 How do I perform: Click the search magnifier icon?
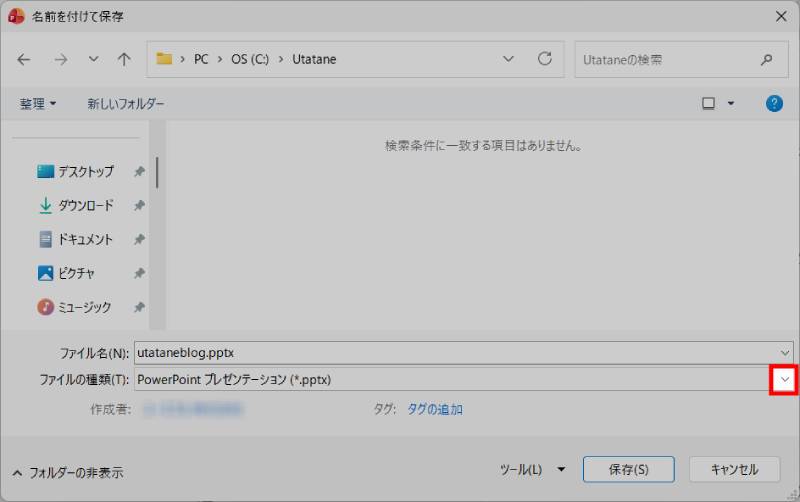766,60
